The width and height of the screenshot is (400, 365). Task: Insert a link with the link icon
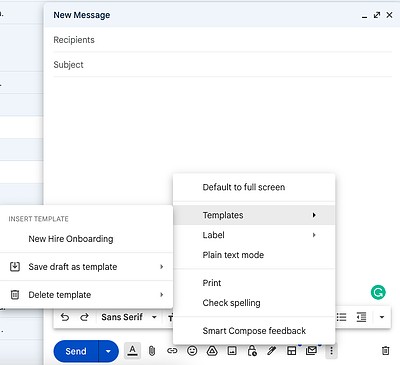point(172,351)
